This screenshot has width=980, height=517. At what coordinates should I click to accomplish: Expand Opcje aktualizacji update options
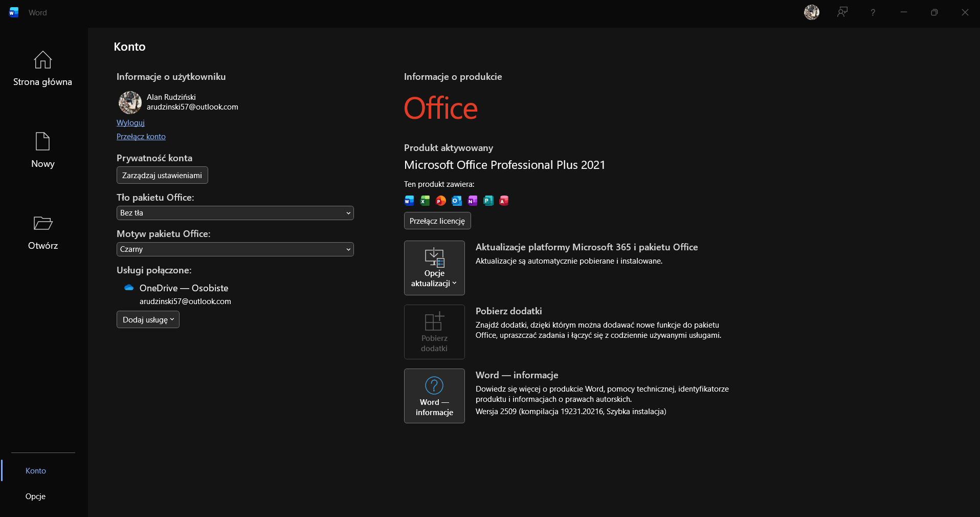click(x=434, y=268)
